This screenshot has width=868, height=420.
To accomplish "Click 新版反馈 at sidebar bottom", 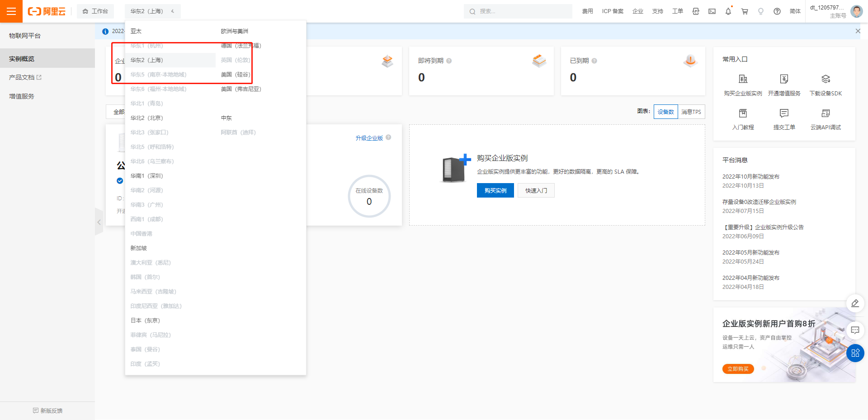I will 47,411.
